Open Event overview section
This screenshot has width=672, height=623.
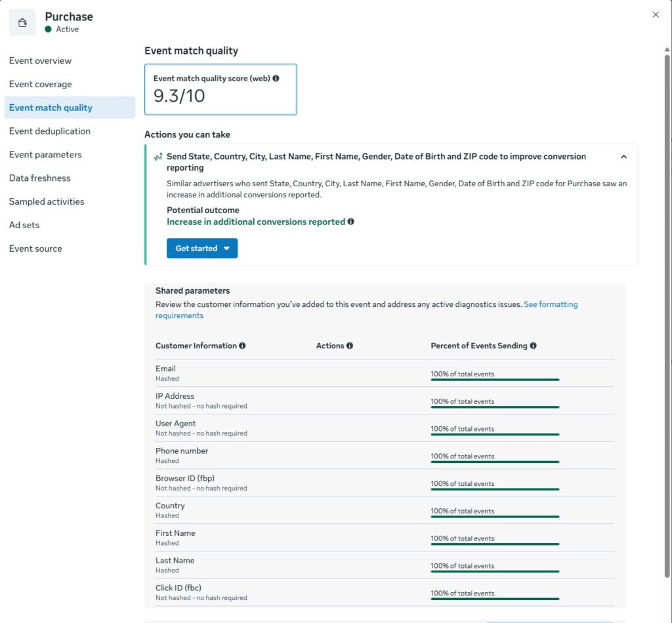click(40, 61)
